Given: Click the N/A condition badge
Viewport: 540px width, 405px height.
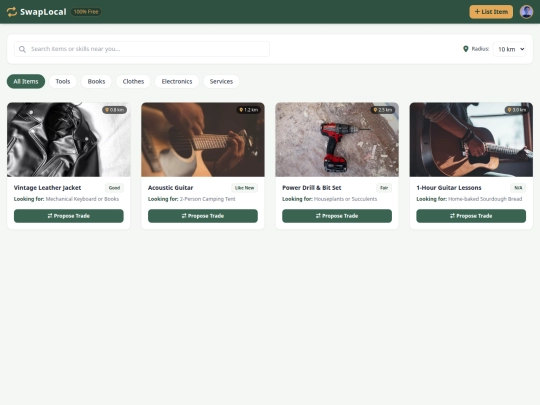Looking at the screenshot, I should pyautogui.click(x=518, y=188).
